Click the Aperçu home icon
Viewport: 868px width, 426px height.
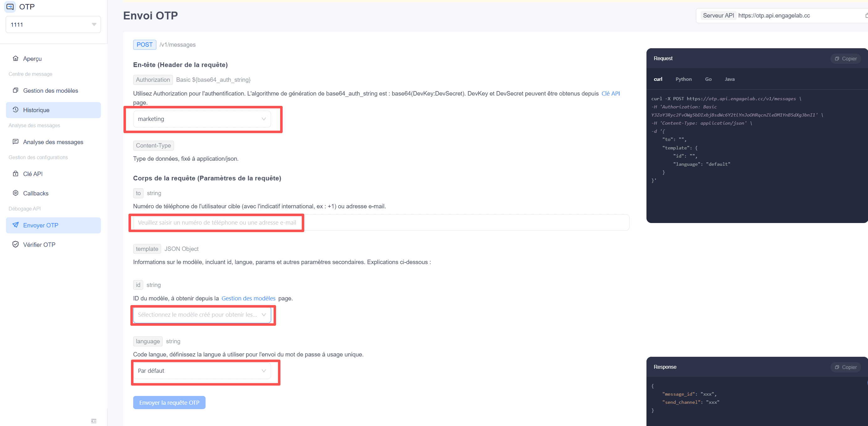(15, 58)
